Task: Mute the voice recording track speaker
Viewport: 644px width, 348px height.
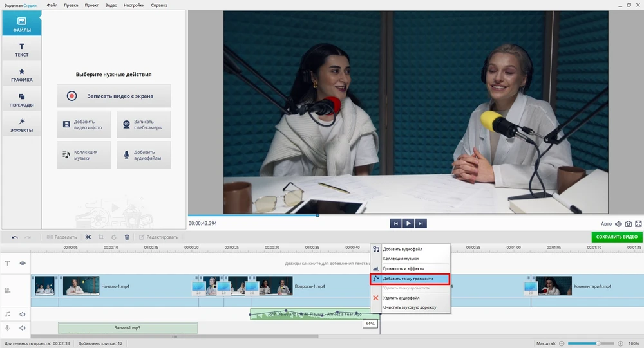Action: point(23,328)
